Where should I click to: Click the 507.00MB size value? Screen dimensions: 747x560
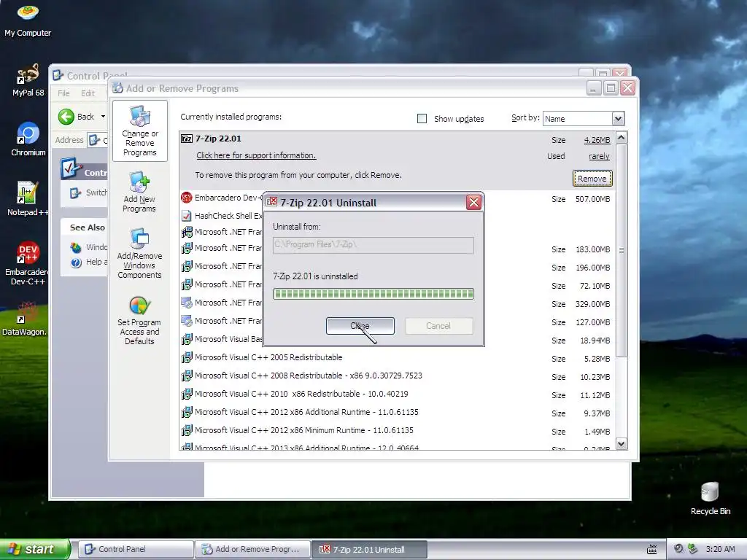coord(592,199)
